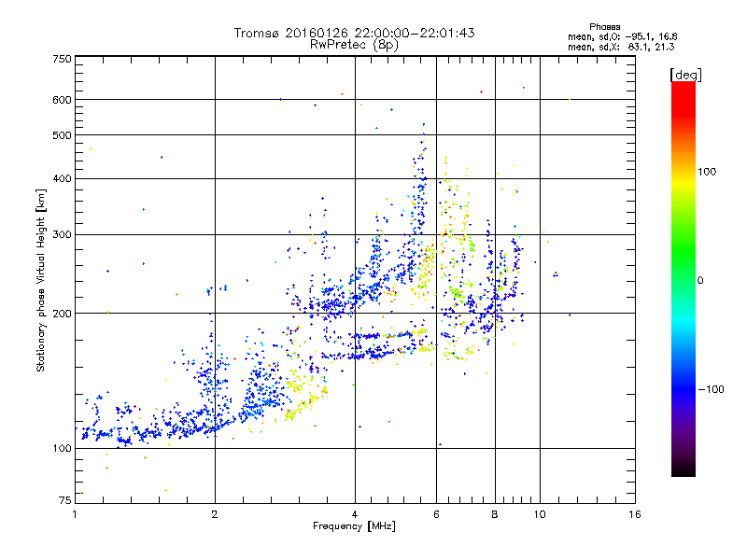The width and height of the screenshot is (747, 560).
Task: Click the y-axis '300' tick label
Action: coord(62,235)
